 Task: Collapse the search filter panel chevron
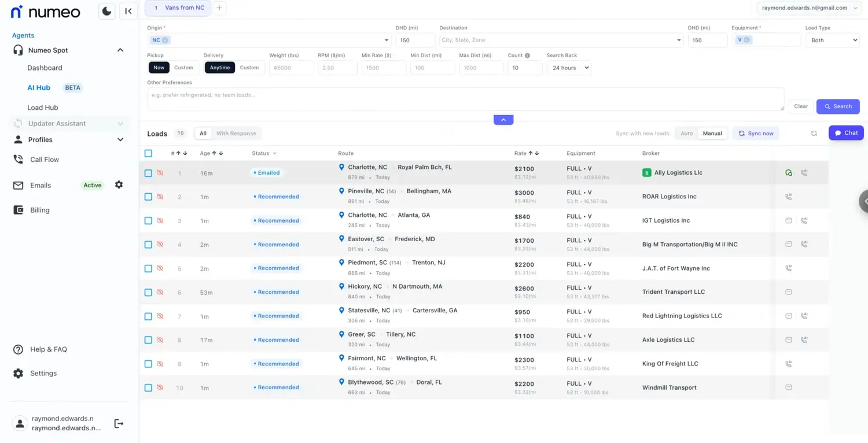pos(503,120)
